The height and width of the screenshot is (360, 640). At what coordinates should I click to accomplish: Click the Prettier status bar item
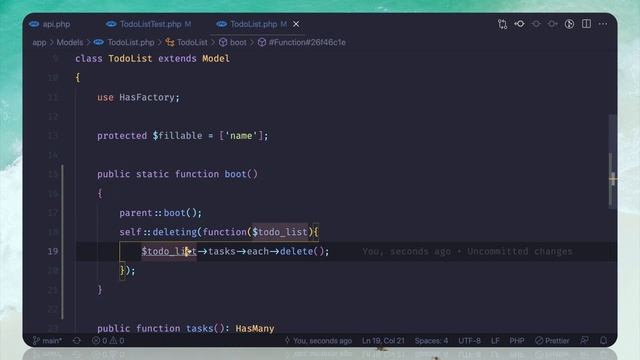point(552,340)
